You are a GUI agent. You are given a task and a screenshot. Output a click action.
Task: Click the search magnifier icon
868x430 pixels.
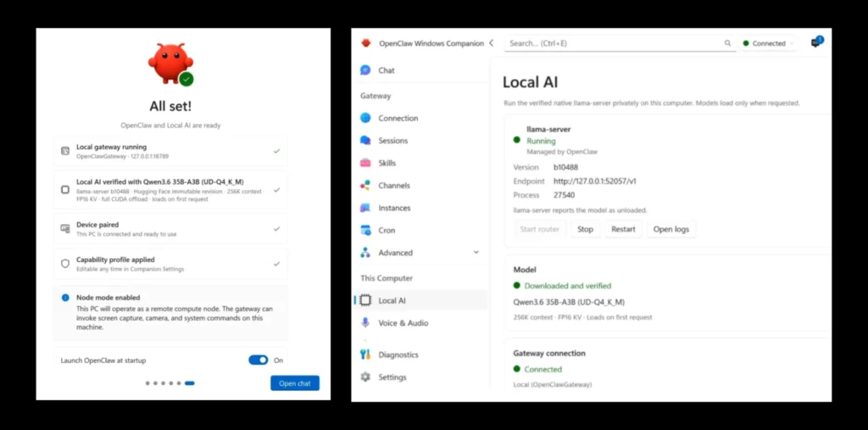727,43
